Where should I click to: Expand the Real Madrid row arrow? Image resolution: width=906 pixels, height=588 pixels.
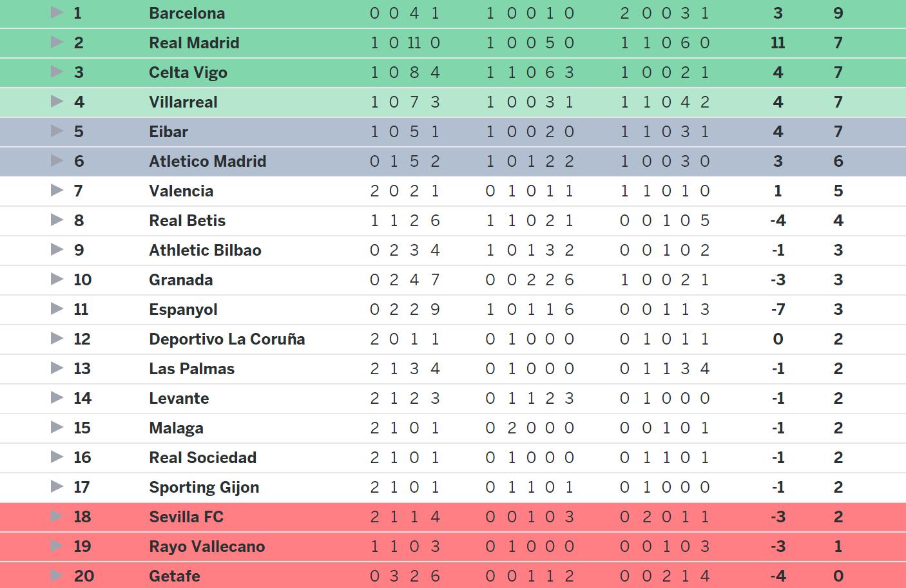tap(57, 43)
